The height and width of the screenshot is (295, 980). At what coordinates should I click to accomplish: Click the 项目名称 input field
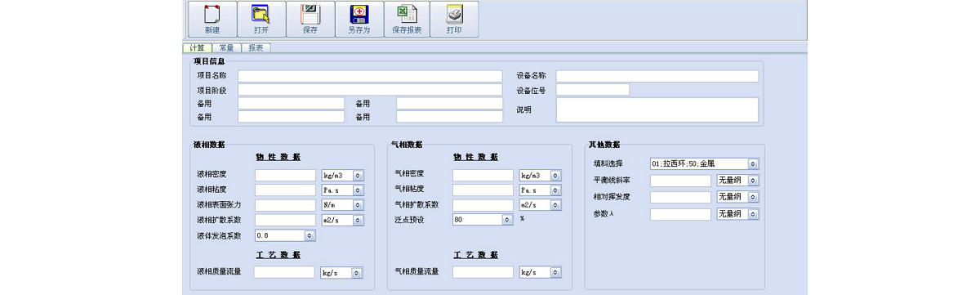(x=370, y=76)
